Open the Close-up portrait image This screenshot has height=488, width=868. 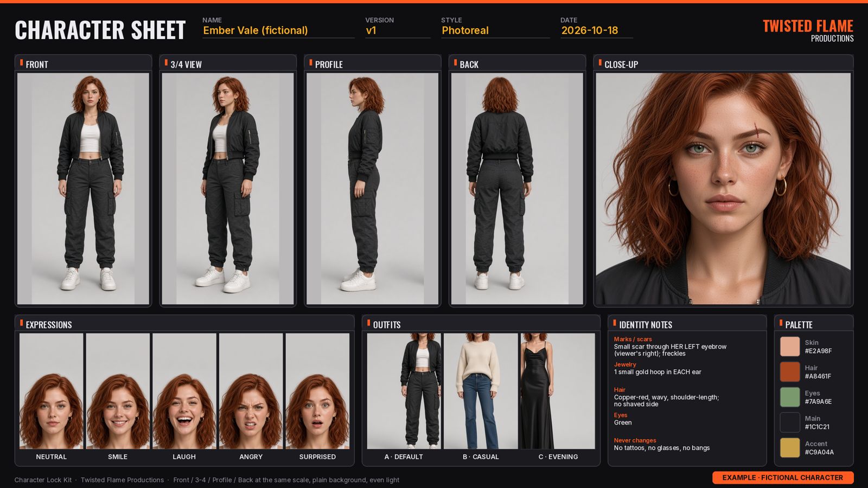(723, 189)
